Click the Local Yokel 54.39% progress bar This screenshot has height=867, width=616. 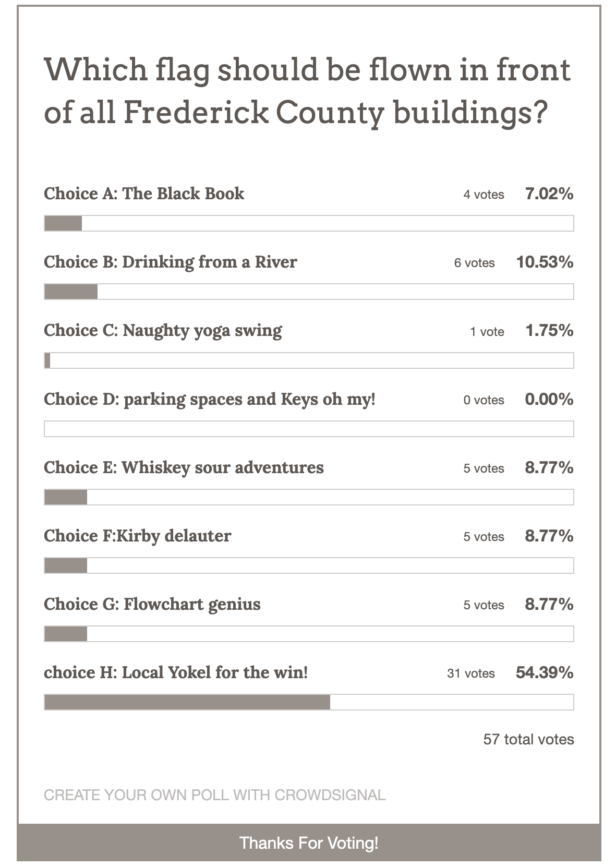click(x=309, y=702)
